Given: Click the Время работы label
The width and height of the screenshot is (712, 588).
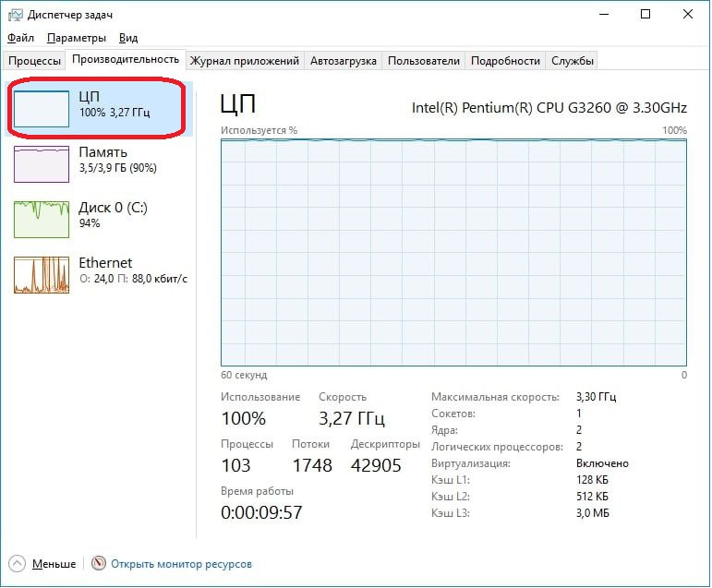Looking at the screenshot, I should (257, 491).
